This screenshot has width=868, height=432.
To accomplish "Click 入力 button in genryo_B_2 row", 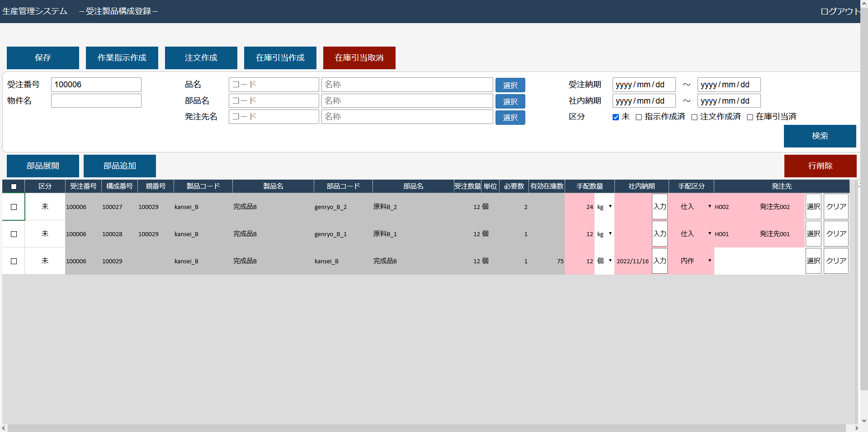I will coord(659,207).
